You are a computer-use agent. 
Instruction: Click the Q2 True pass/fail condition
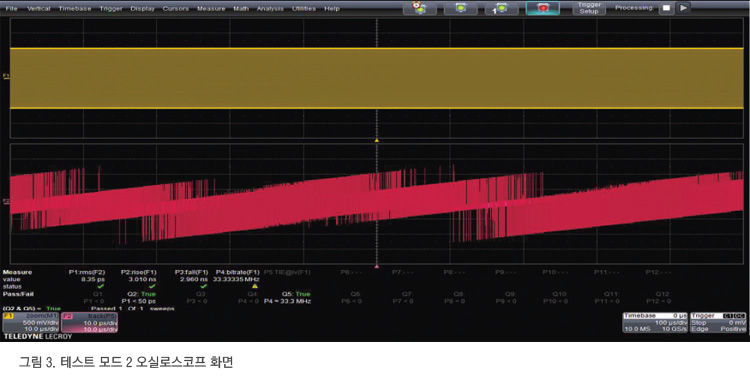coord(142,294)
